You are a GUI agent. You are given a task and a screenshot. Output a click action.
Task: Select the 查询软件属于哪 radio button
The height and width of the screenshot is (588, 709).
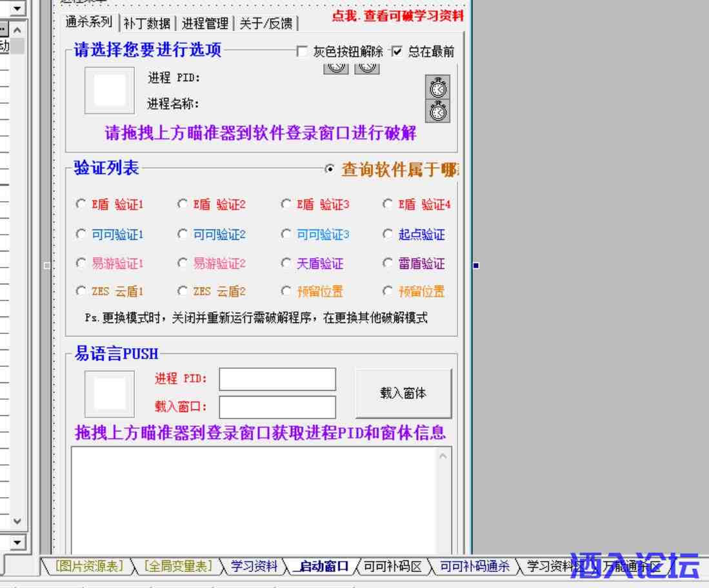coord(330,169)
